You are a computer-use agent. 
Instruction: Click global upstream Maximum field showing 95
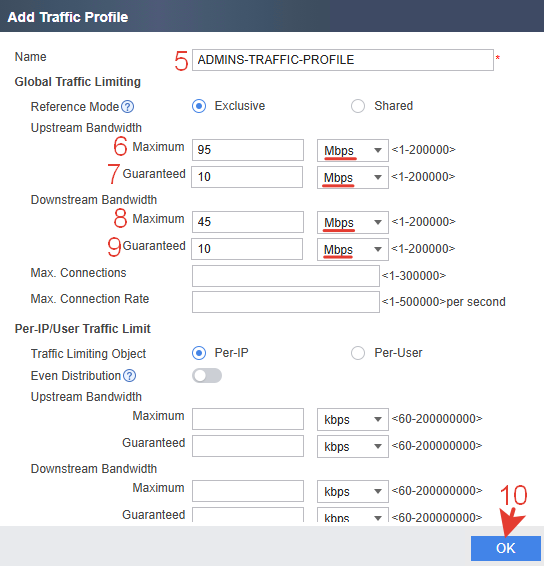click(x=248, y=150)
